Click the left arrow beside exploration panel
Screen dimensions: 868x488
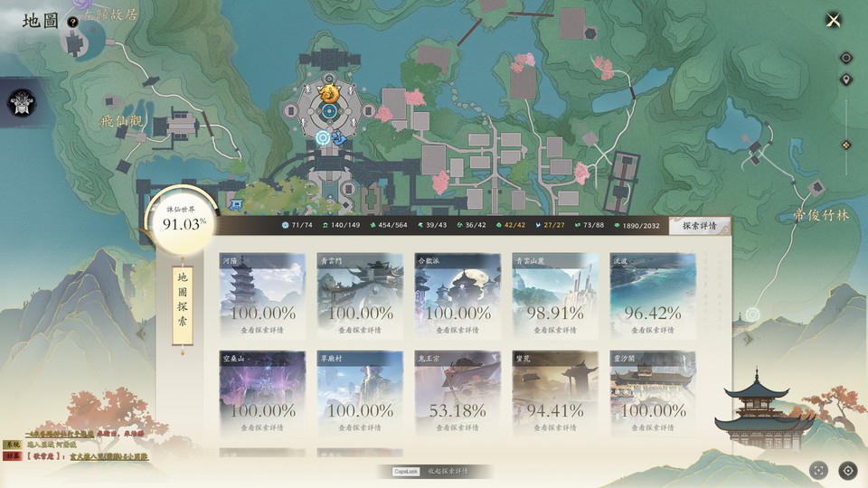point(141,333)
